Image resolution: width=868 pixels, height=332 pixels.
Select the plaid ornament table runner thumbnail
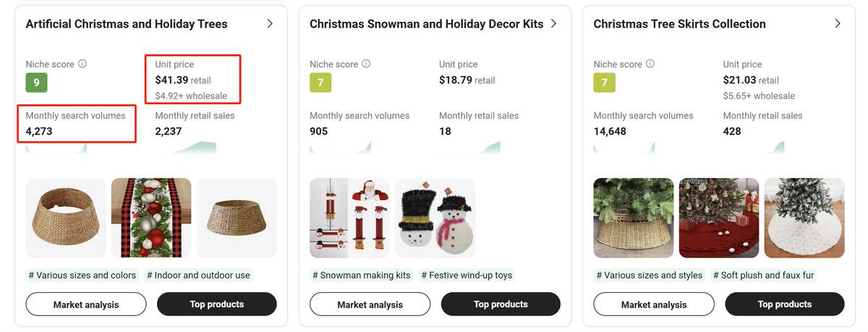(x=151, y=218)
